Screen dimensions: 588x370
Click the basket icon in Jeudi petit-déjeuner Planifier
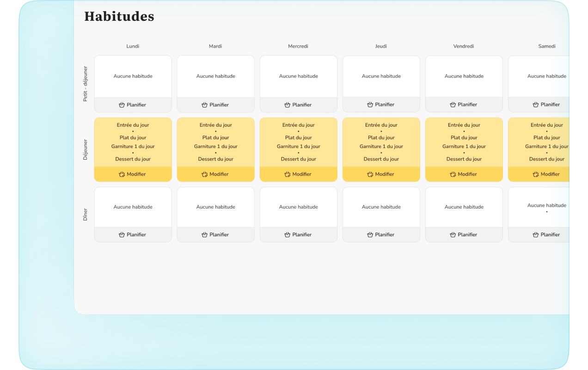[370, 105]
